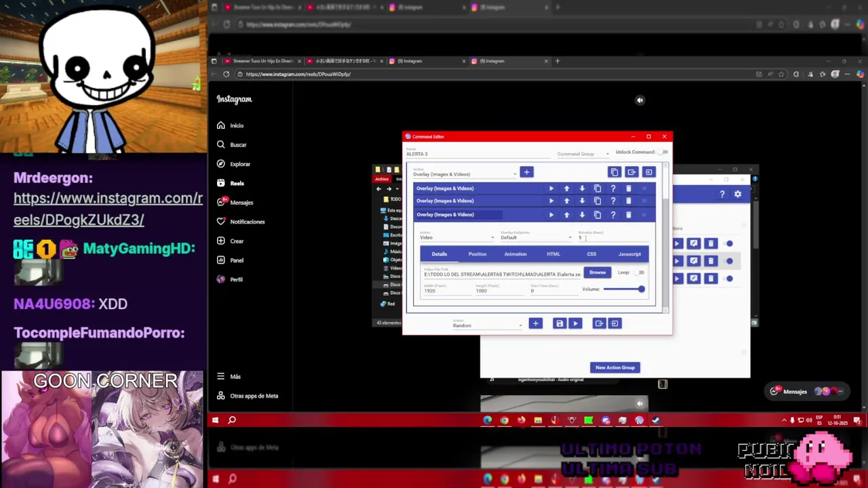Image resolution: width=868 pixels, height=488 pixels.
Task: Open help for the third Overlay action
Action: coord(613,215)
